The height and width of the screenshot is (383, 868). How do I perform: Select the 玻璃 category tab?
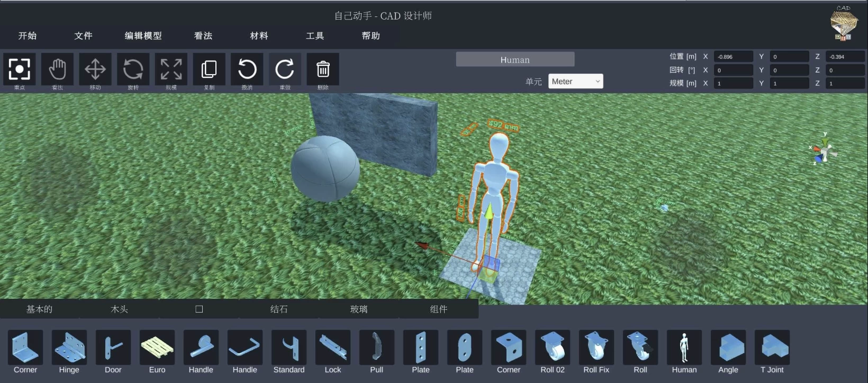click(x=358, y=309)
